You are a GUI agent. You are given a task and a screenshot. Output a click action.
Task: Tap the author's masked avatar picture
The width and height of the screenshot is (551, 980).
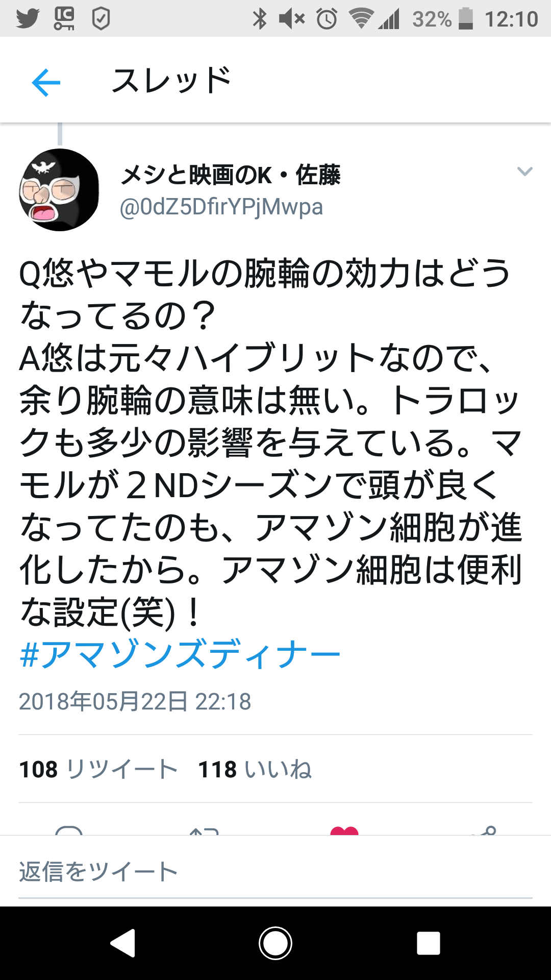[x=59, y=190]
